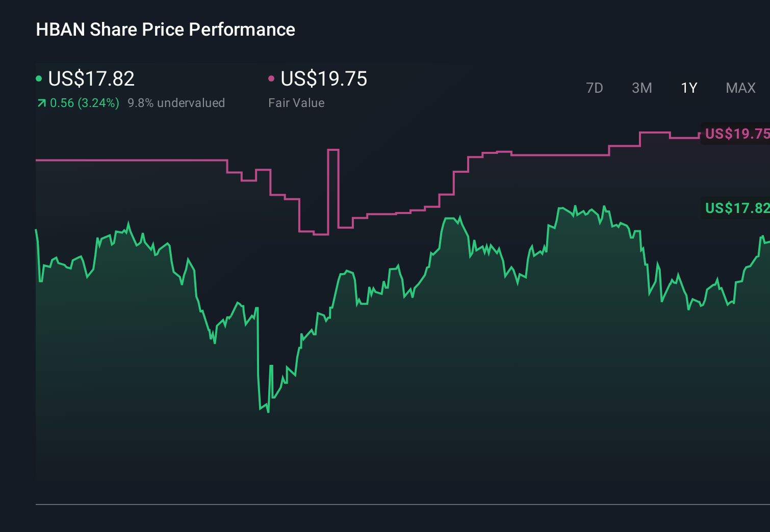Screen dimensions: 770x532
Task: Select the US$19.75 fair value label
Action: [x=736, y=135]
